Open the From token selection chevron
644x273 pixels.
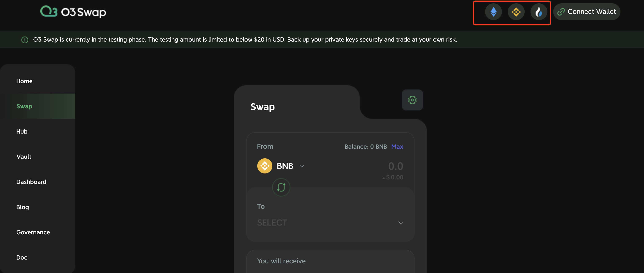pos(301,166)
